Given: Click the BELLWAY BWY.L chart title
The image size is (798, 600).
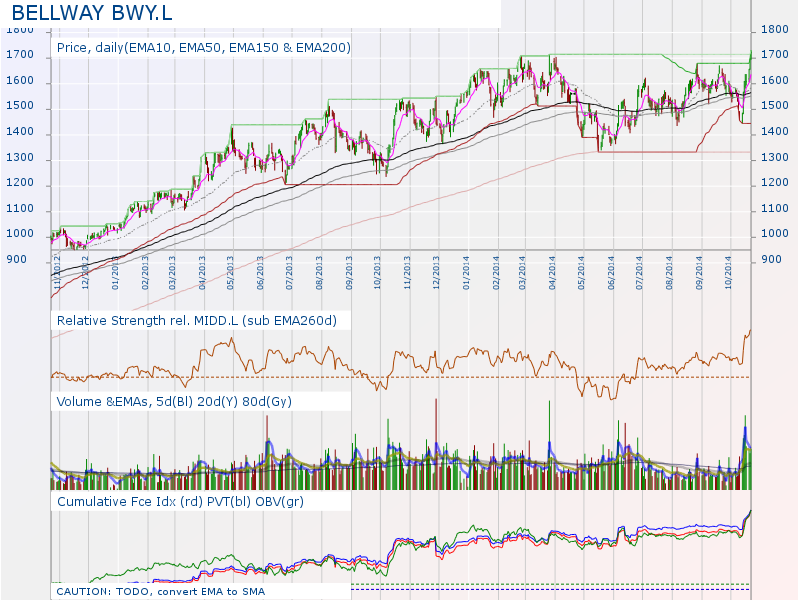Looking at the screenshot, I should tap(92, 13).
